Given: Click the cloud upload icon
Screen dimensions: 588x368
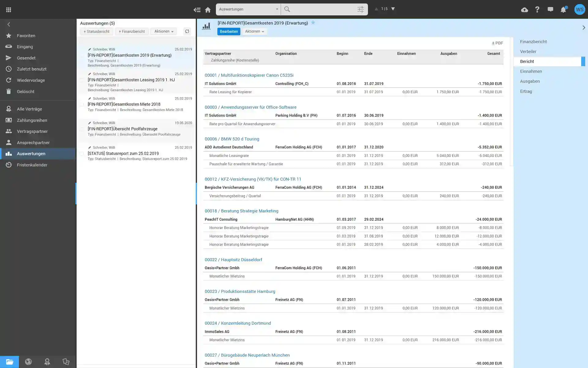Looking at the screenshot, I should click(x=524, y=10).
